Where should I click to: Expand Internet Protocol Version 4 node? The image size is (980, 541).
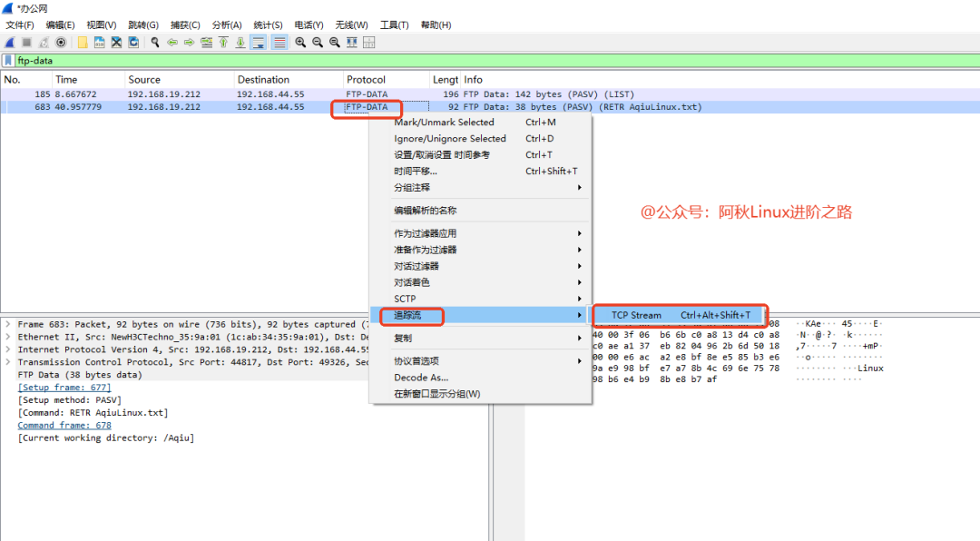point(8,349)
